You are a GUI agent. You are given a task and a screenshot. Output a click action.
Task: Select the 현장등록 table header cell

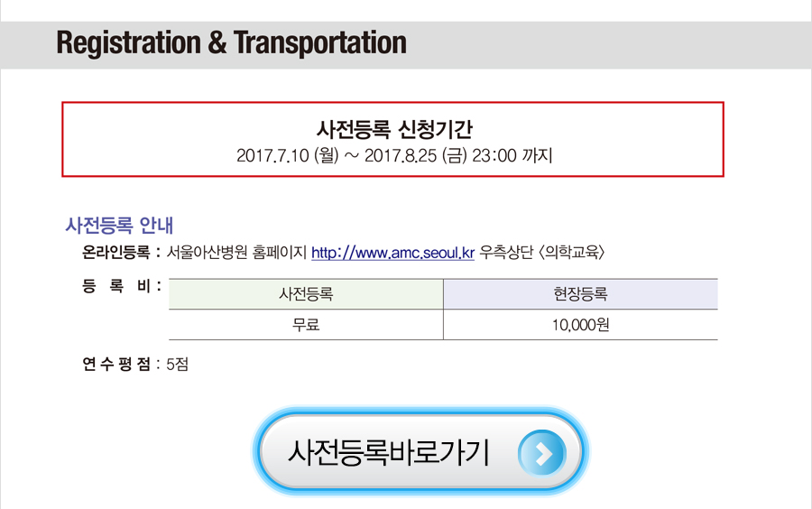tap(580, 294)
